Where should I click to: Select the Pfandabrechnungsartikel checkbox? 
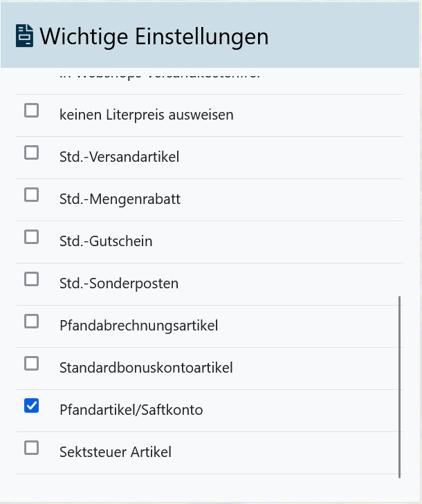(31, 321)
